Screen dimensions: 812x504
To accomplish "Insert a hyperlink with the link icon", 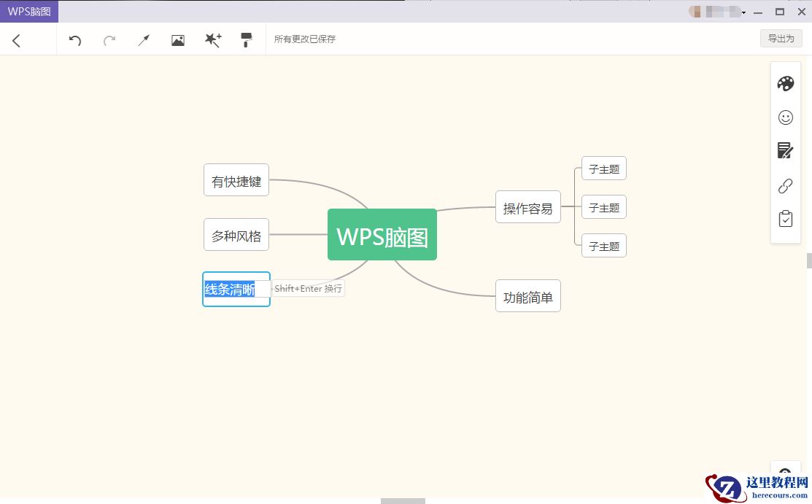I will coord(785,185).
